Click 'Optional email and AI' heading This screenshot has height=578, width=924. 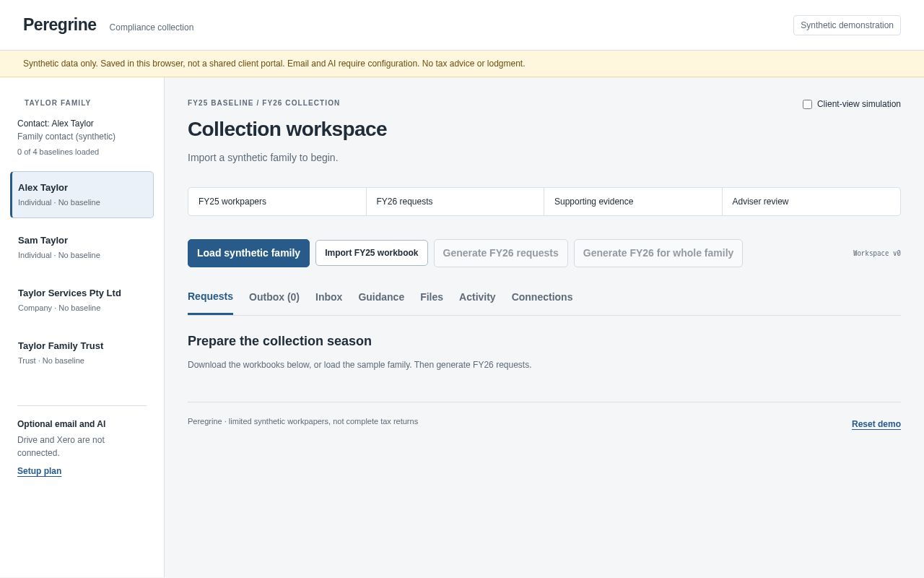click(x=61, y=424)
